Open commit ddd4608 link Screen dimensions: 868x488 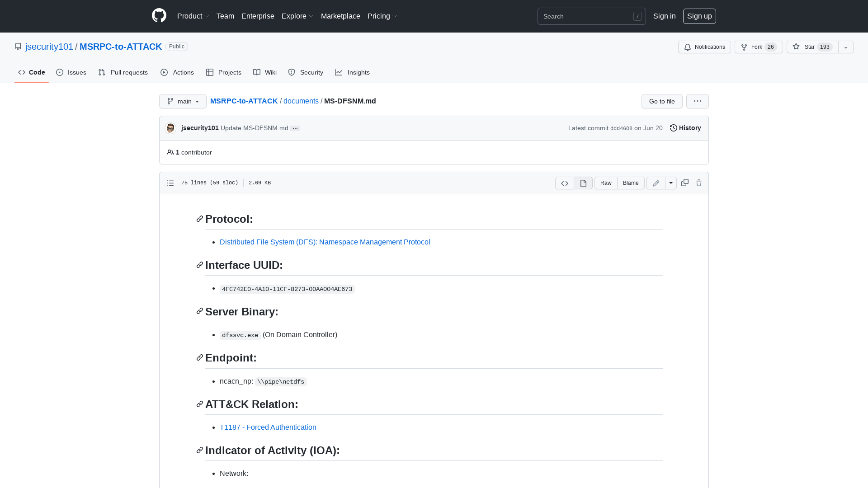pyautogui.click(x=621, y=128)
